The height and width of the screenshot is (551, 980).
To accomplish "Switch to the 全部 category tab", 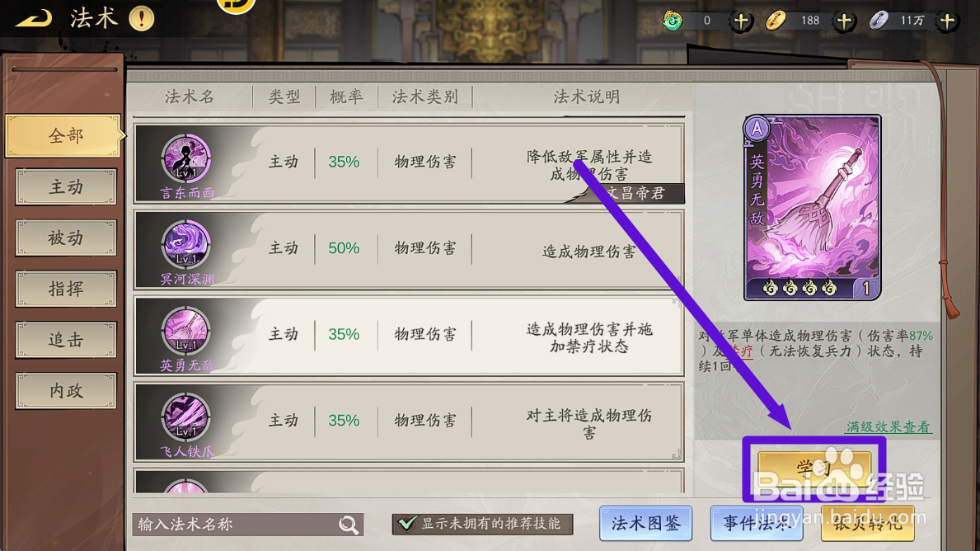I will [x=63, y=136].
